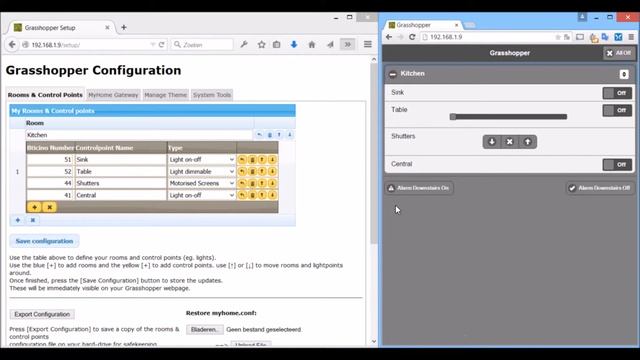
Task: Delete the Kitchen room using its trash icon
Action: pos(269,135)
